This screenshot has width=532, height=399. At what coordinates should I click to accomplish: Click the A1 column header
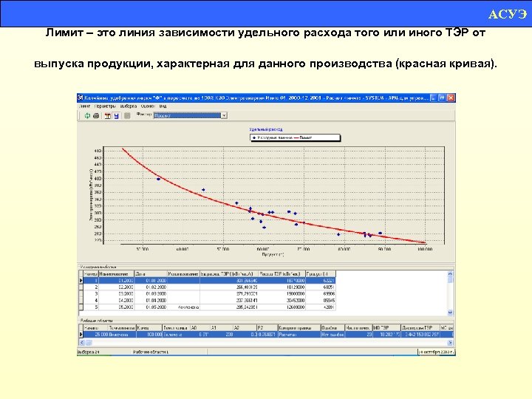(x=221, y=328)
